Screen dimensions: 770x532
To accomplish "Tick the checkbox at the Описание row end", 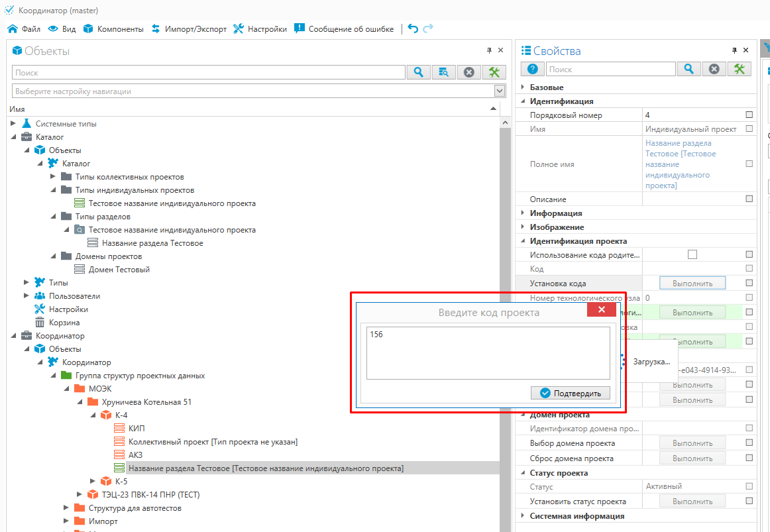I will [749, 199].
